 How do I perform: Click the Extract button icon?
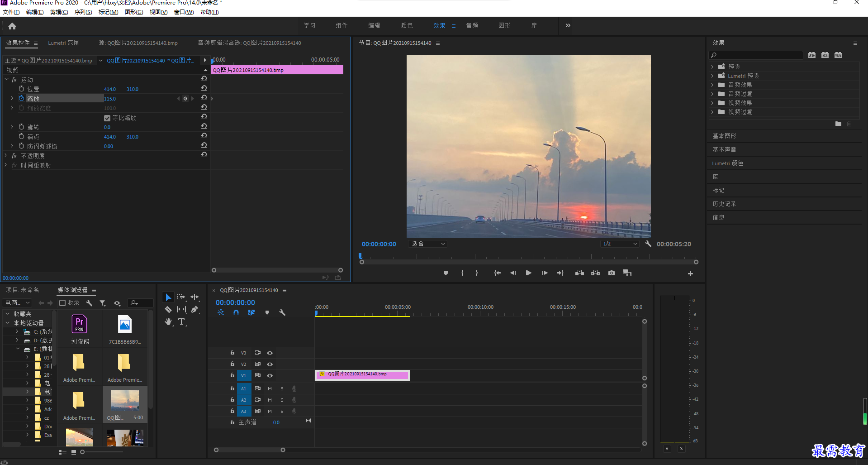tap(595, 273)
